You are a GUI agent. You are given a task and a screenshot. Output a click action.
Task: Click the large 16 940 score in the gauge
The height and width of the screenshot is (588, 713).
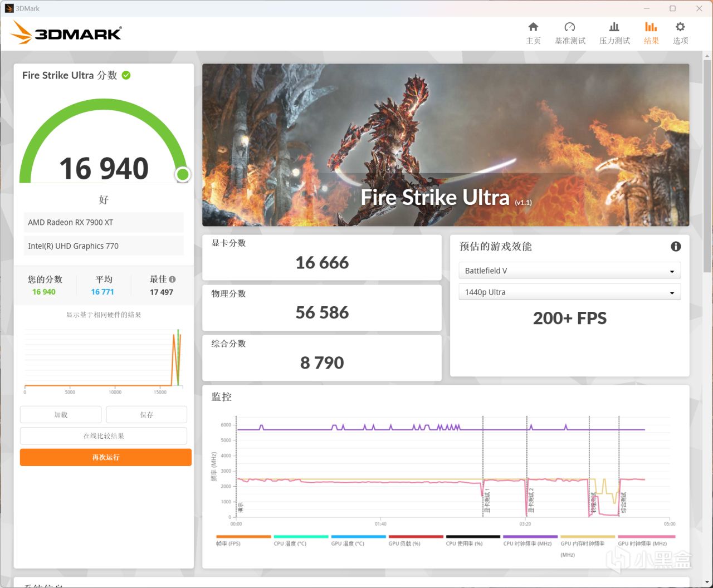pyautogui.click(x=104, y=168)
